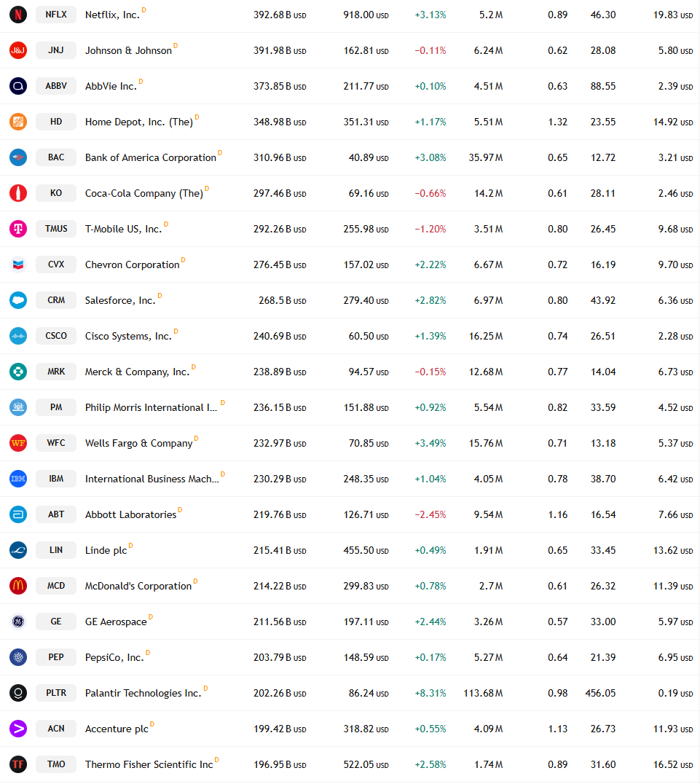Viewport: 700px width, 784px height.
Task: Open the ABBV ticker symbol
Action: coord(56,86)
